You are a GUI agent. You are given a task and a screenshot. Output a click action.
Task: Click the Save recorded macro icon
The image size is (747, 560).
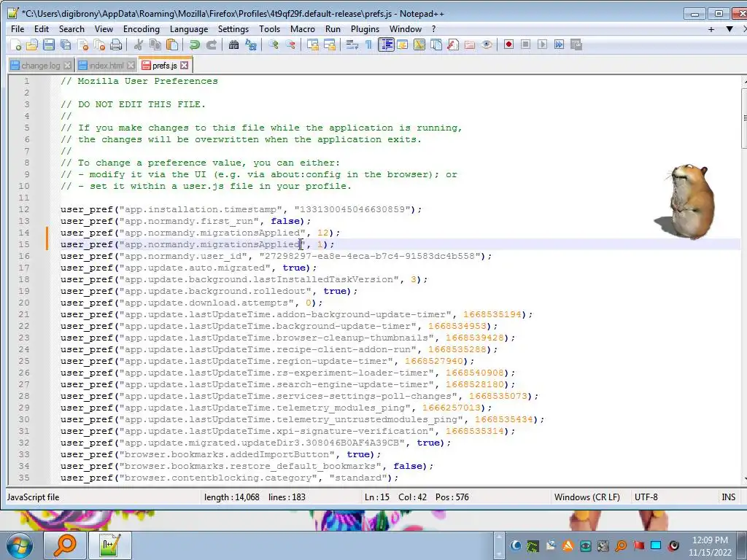[576, 44]
